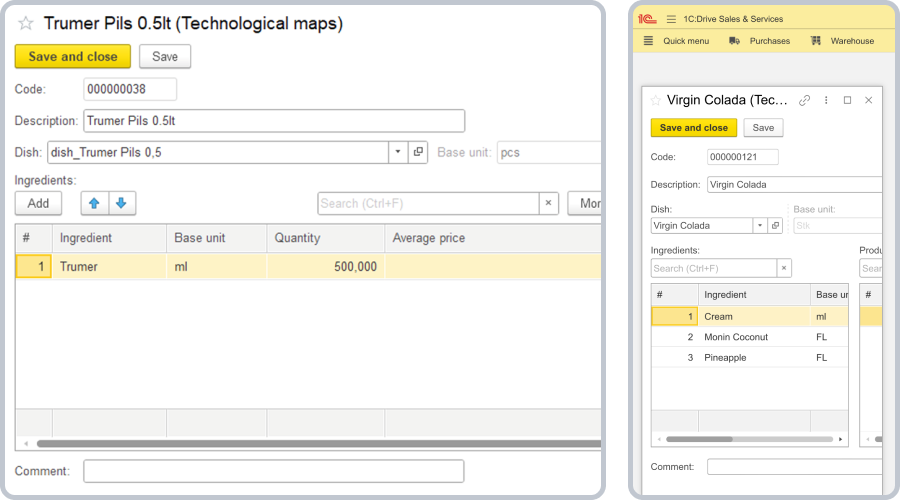This screenshot has width=900, height=500.
Task: Edit the Description field Virgin Colada
Action: tap(794, 184)
